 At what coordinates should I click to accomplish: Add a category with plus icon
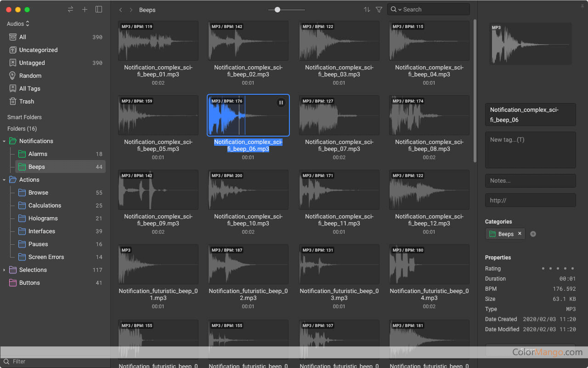click(533, 234)
